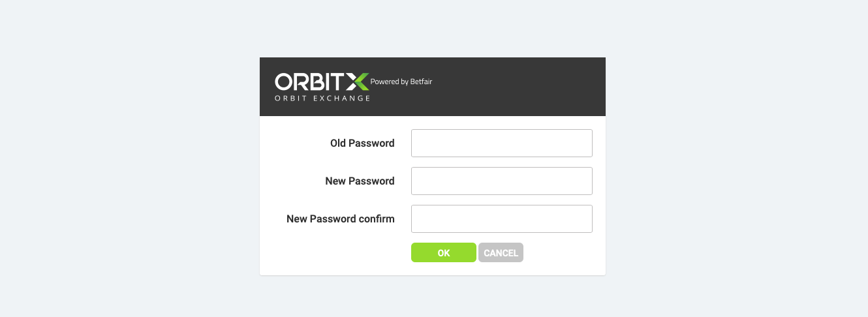Click the word "confirm" in the third label

tap(377, 219)
